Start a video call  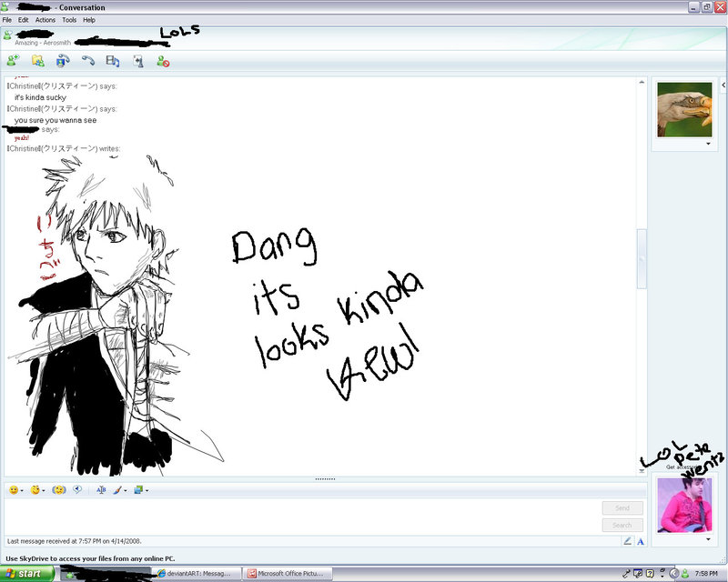63,60
